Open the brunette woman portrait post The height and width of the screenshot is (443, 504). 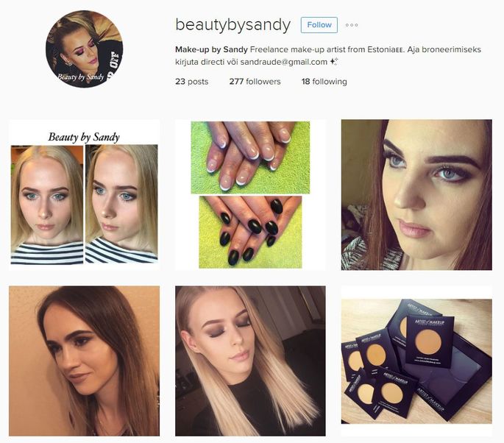click(84, 361)
